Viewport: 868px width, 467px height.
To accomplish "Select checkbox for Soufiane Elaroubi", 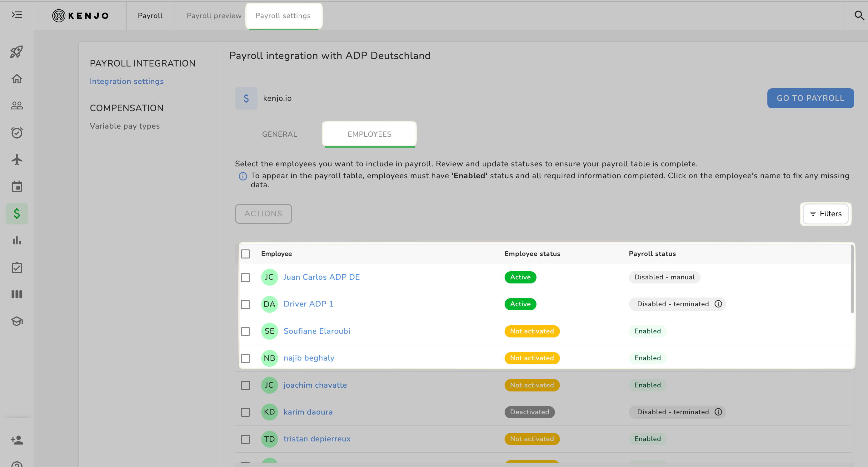I will pyautogui.click(x=245, y=331).
